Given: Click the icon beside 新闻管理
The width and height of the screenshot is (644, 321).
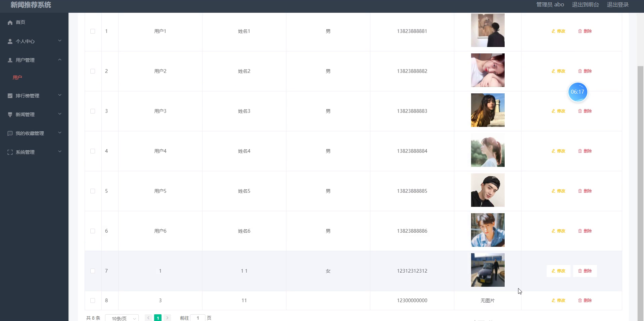Looking at the screenshot, I should 10,114.
